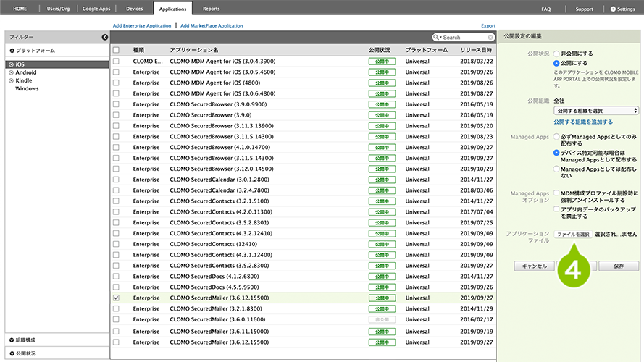
Task: Expand the iOS platform node
Action: 11,64
